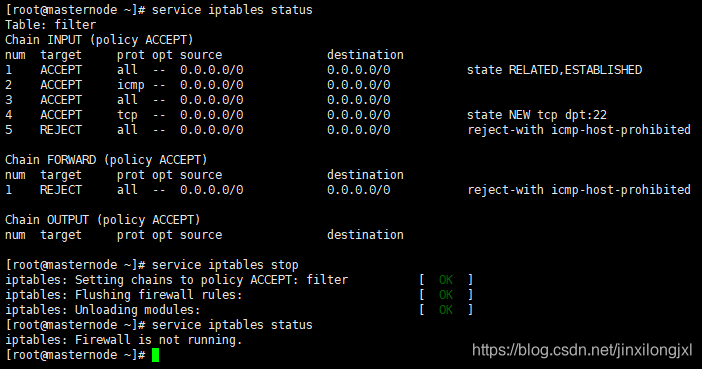Click the OK status for Unloading modules

[x=446, y=310]
